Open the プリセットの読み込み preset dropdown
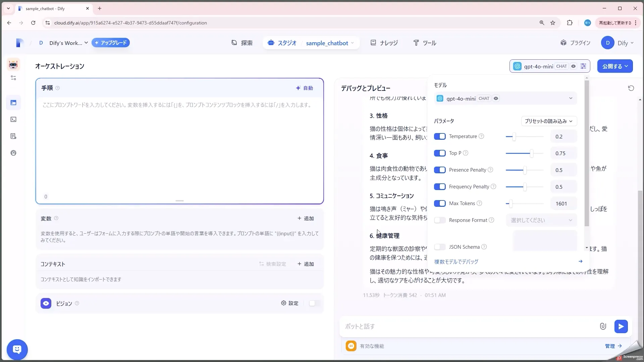This screenshot has height=362, width=644. pos(548,121)
